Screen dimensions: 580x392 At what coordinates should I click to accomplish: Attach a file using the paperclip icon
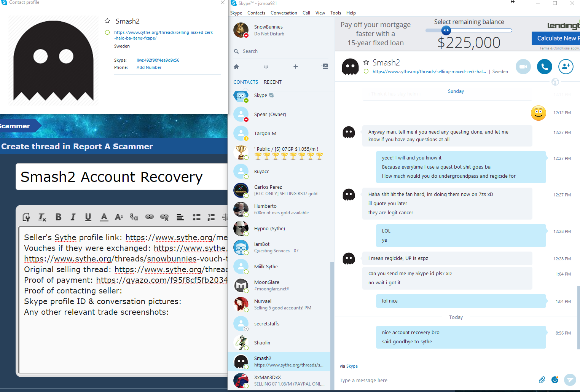click(542, 380)
